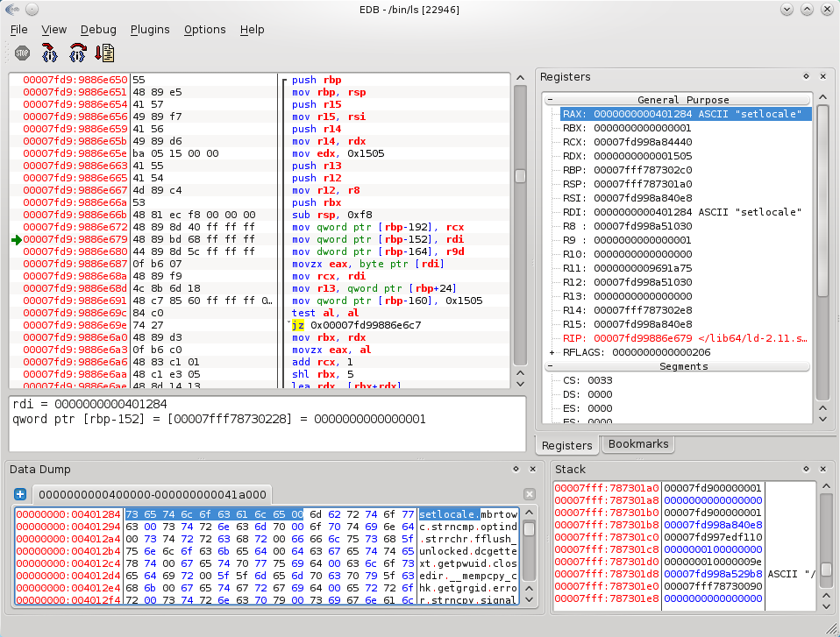The height and width of the screenshot is (637, 840).
Task: Select the RBX register row
Action: (x=627, y=128)
